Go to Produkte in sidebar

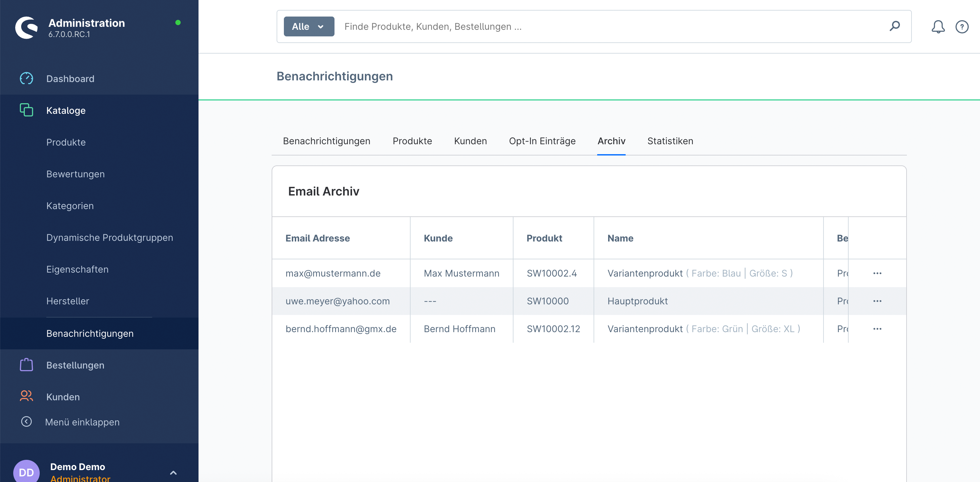pos(66,142)
